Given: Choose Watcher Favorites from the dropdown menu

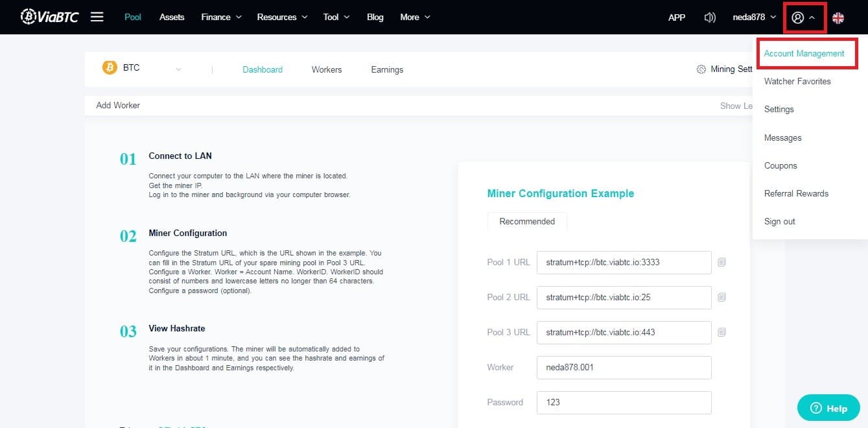Looking at the screenshot, I should pyautogui.click(x=797, y=81).
